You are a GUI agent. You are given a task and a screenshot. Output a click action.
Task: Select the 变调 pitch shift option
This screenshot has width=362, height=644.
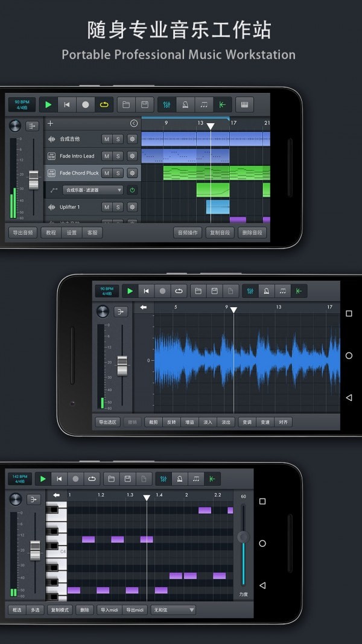tap(247, 422)
